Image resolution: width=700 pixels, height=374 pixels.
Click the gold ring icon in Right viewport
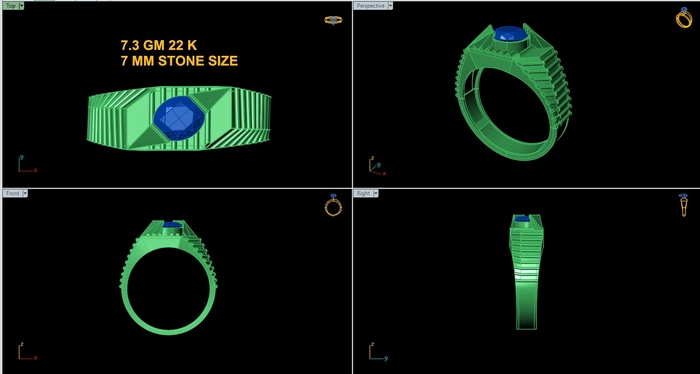pos(683,205)
